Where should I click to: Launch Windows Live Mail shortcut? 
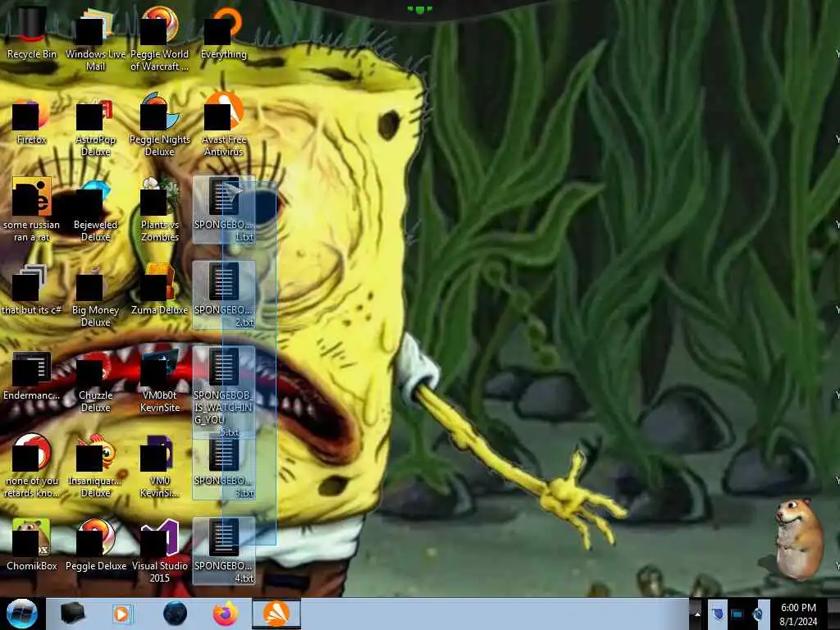pos(95,38)
